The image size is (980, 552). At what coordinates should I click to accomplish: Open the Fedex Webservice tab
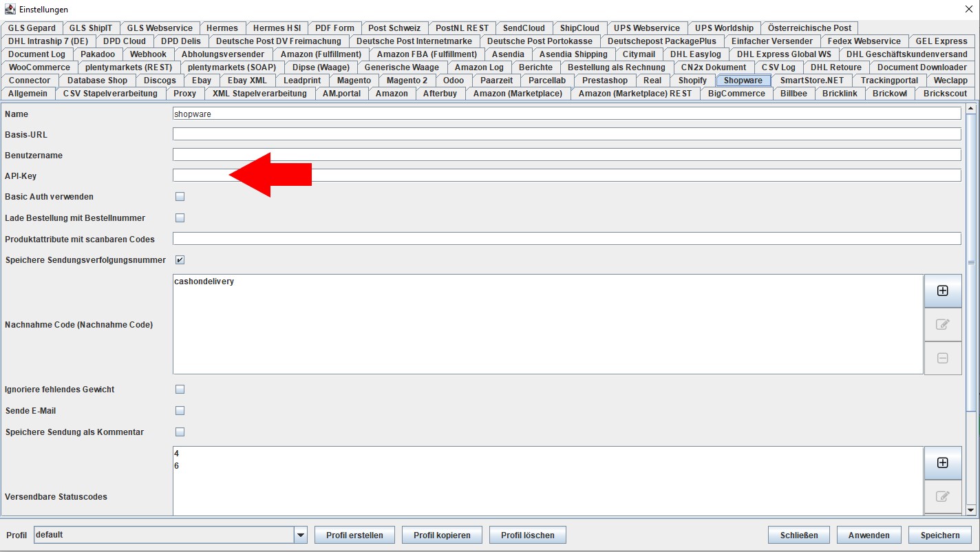(864, 41)
